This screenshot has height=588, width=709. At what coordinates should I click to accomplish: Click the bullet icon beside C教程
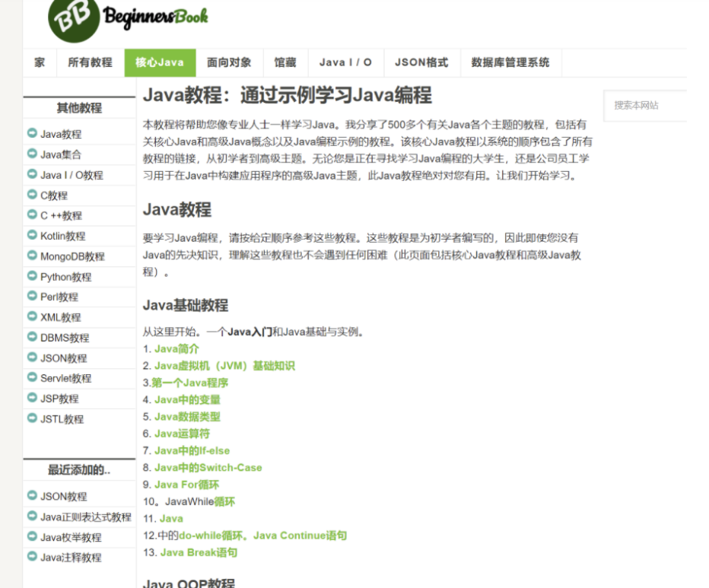click(x=32, y=194)
